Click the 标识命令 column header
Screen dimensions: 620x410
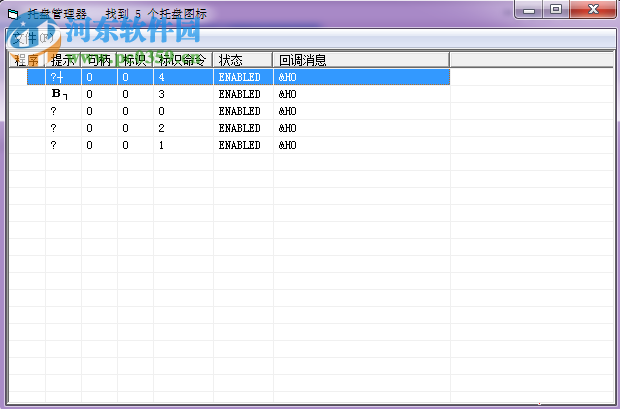pos(183,60)
